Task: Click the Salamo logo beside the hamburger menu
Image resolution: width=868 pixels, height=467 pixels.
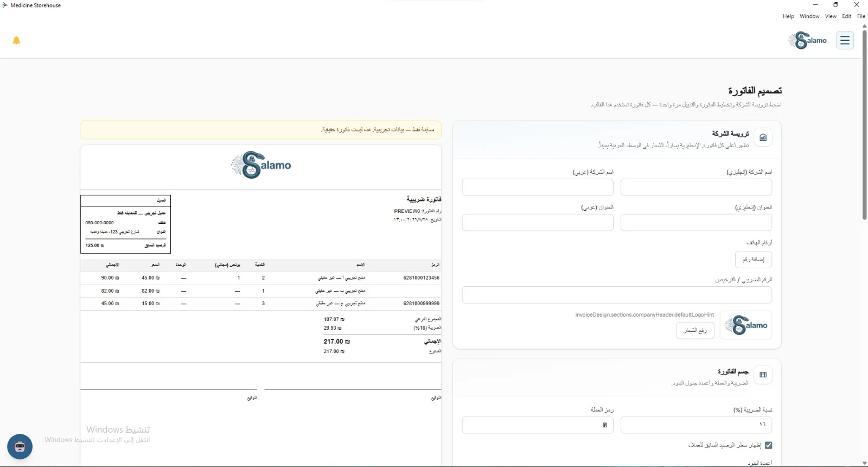Action: 808,40
